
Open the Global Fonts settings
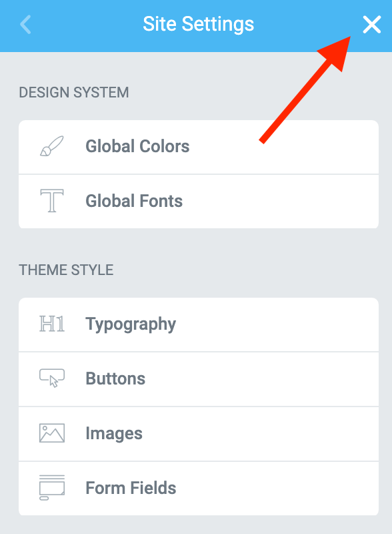[199, 202]
